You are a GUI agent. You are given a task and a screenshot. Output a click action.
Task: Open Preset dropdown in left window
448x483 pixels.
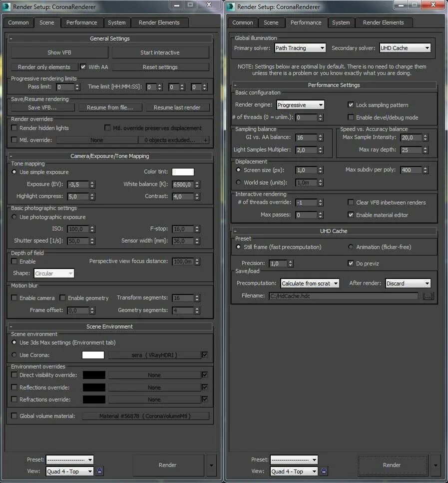click(69, 459)
